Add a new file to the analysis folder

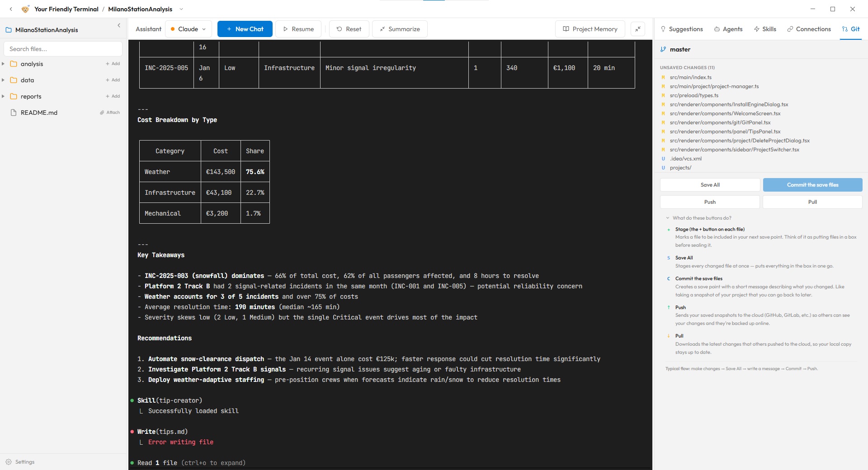point(112,64)
